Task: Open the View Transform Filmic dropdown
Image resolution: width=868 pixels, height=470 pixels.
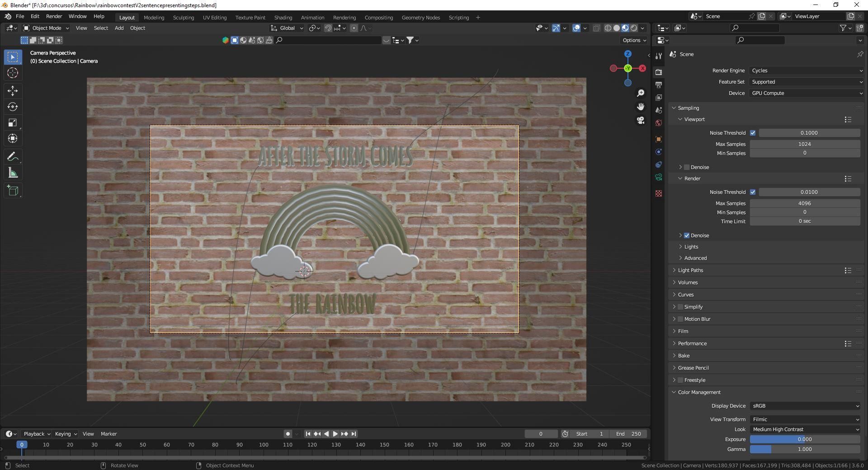Action: [x=805, y=419]
